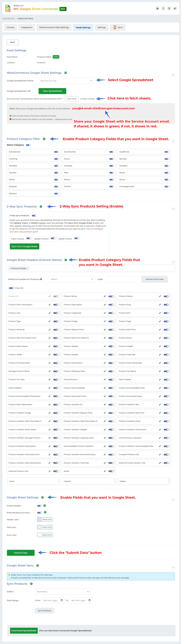The width and height of the screenshot is (181, 644).
Task: Collapse the 2-Way Sync Products section
Action: pos(173,209)
